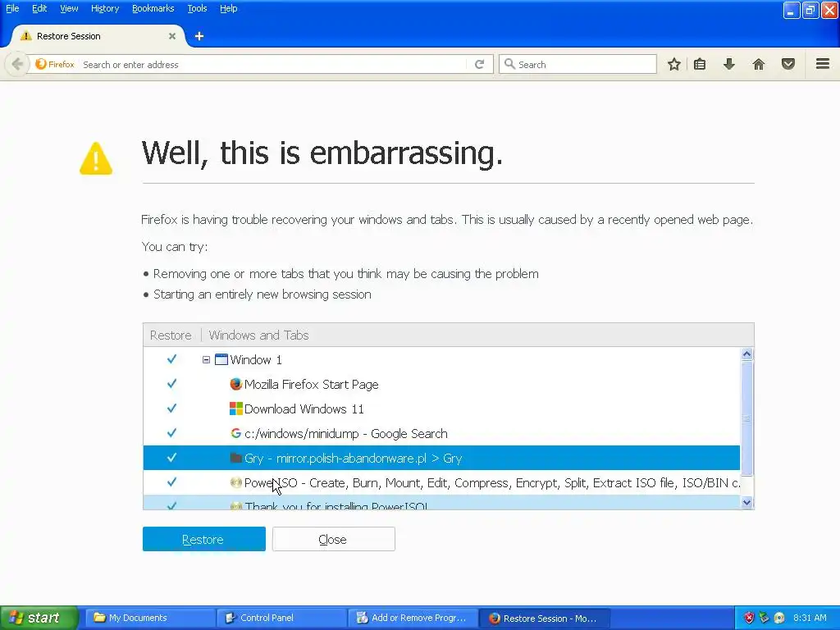Select the Restore Session tab
The width and height of the screenshot is (840, 630).
tap(98, 36)
